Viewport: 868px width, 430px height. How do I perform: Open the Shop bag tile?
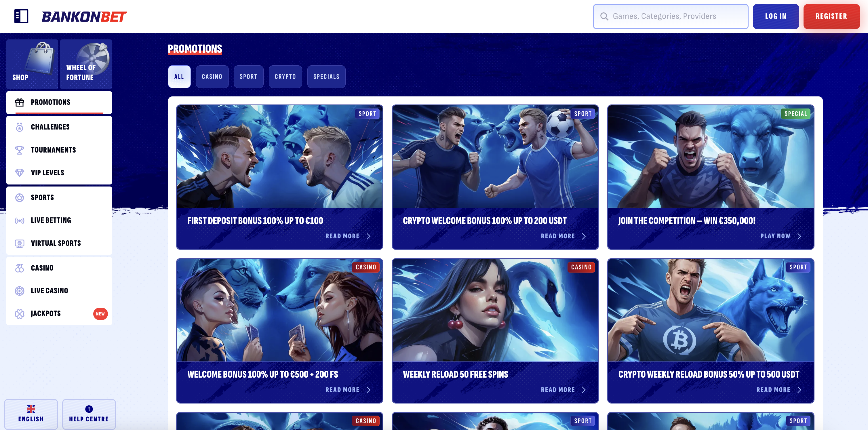pyautogui.click(x=32, y=64)
